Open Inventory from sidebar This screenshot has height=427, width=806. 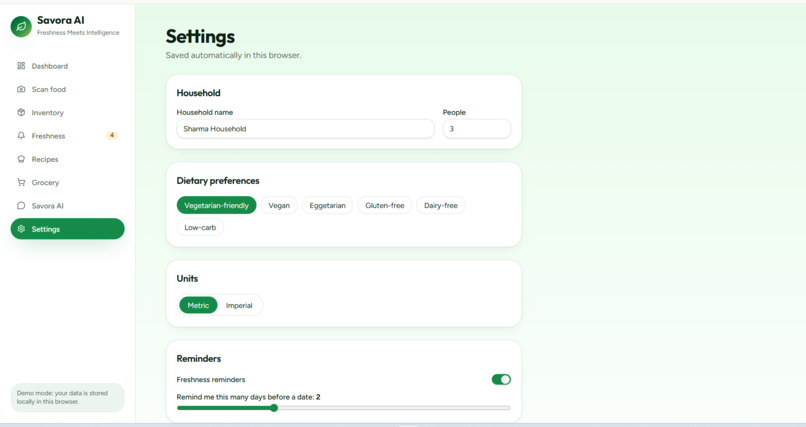(67, 113)
